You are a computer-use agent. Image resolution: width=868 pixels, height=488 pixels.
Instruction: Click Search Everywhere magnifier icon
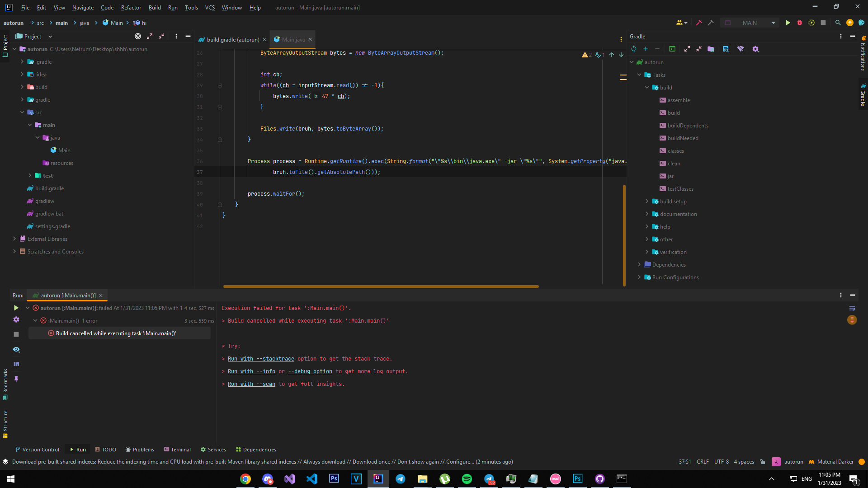tap(838, 23)
